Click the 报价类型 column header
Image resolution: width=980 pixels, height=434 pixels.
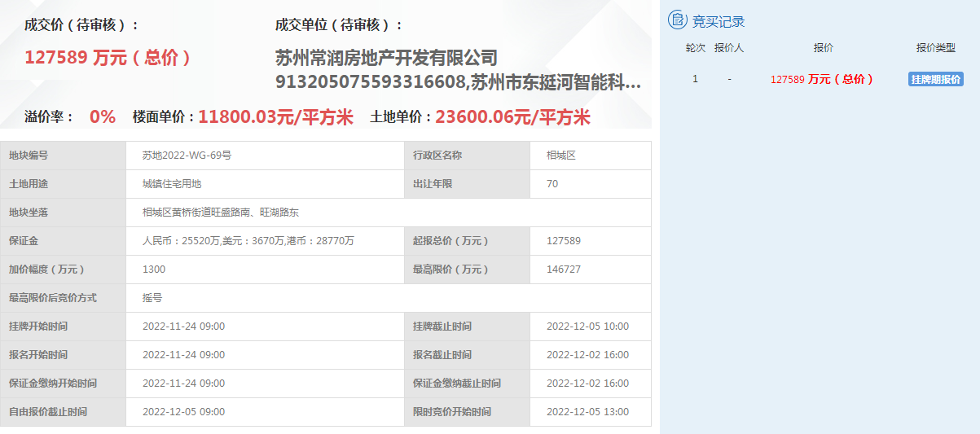tap(935, 48)
